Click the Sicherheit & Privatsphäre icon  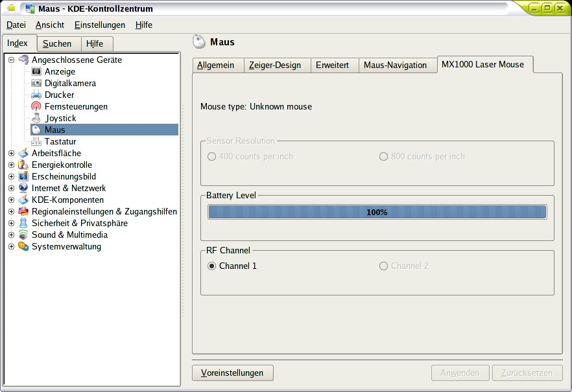click(x=23, y=223)
